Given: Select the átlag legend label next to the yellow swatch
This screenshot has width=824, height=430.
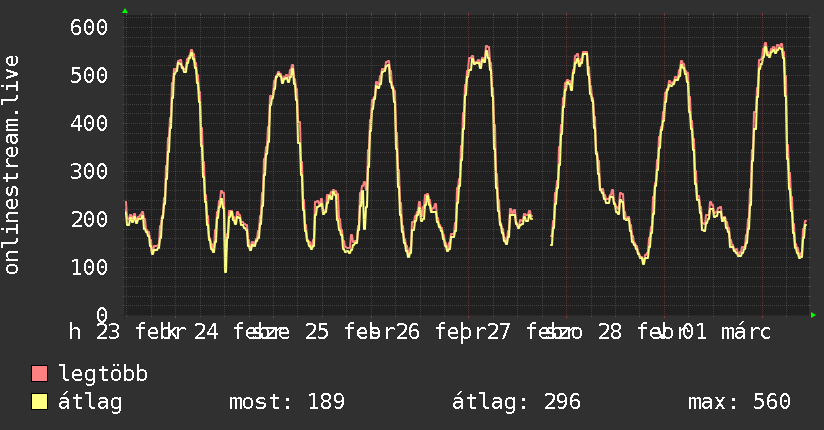Looking at the screenshot, I should (90, 402).
